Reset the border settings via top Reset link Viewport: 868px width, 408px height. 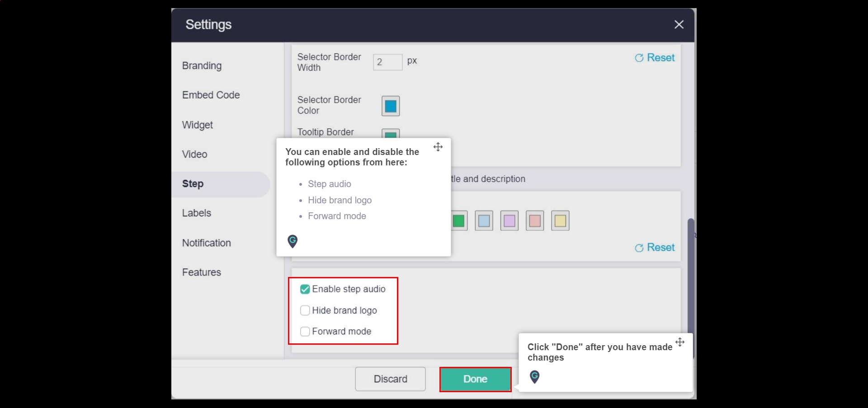655,58
